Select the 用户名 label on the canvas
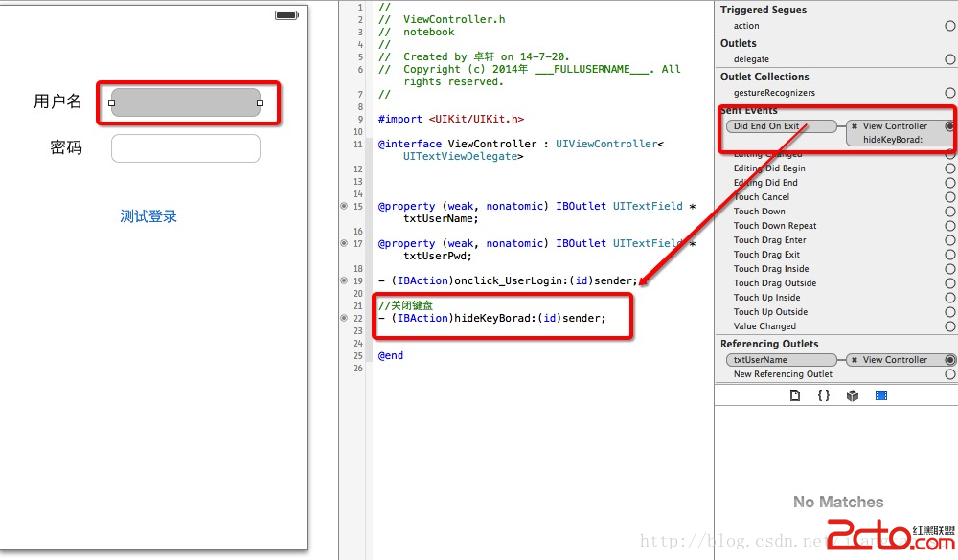The height and width of the screenshot is (560, 958). [x=57, y=101]
